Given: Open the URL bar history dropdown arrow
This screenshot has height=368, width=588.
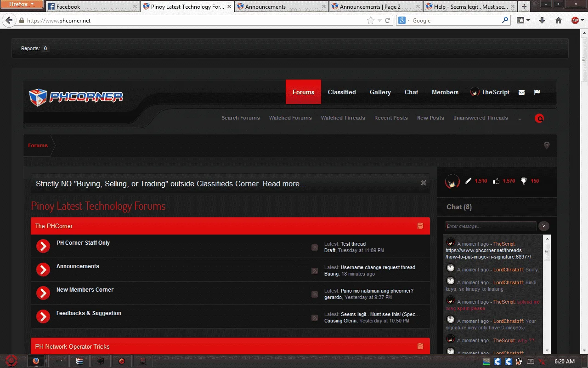Looking at the screenshot, I should pyautogui.click(x=379, y=21).
